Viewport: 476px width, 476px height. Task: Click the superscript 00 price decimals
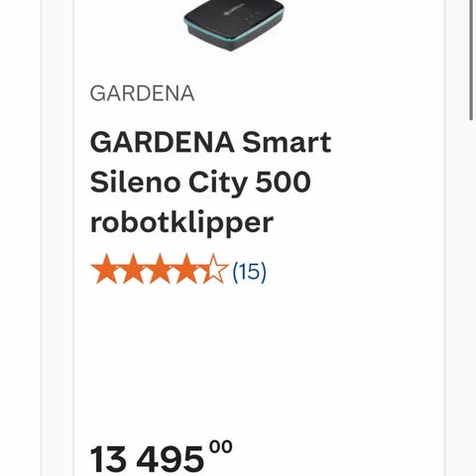[x=221, y=447]
